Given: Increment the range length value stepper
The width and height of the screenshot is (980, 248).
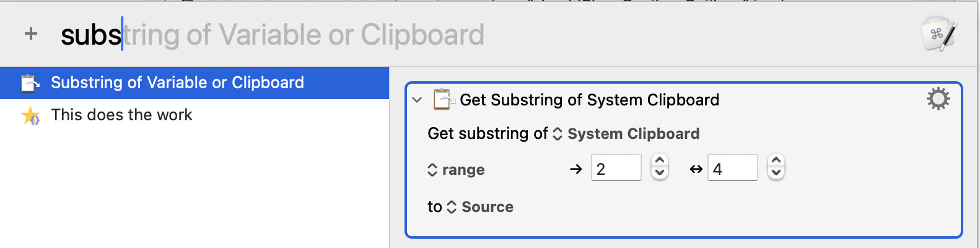Looking at the screenshot, I should (776, 162).
